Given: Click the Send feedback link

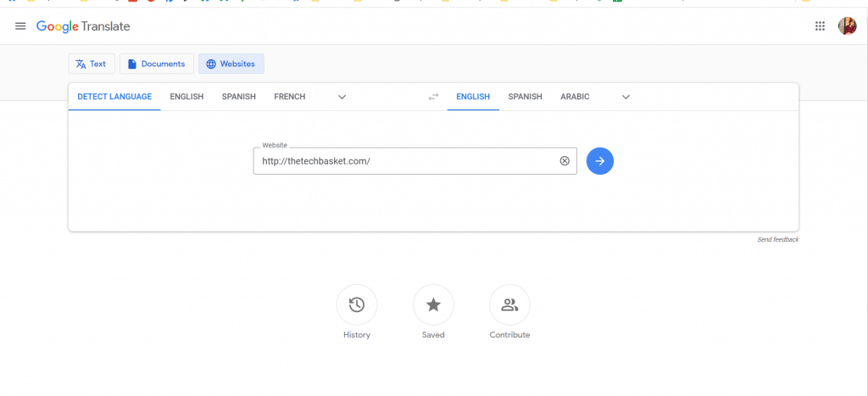Looking at the screenshot, I should [x=778, y=240].
